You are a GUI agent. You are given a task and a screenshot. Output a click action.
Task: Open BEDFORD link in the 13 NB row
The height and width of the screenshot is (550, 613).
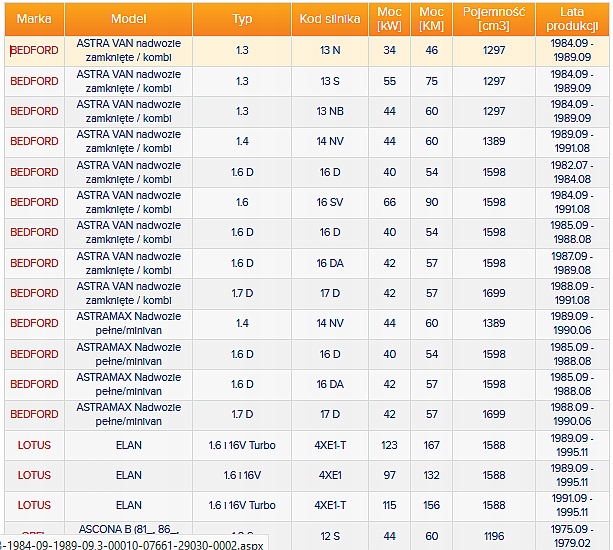tap(34, 111)
